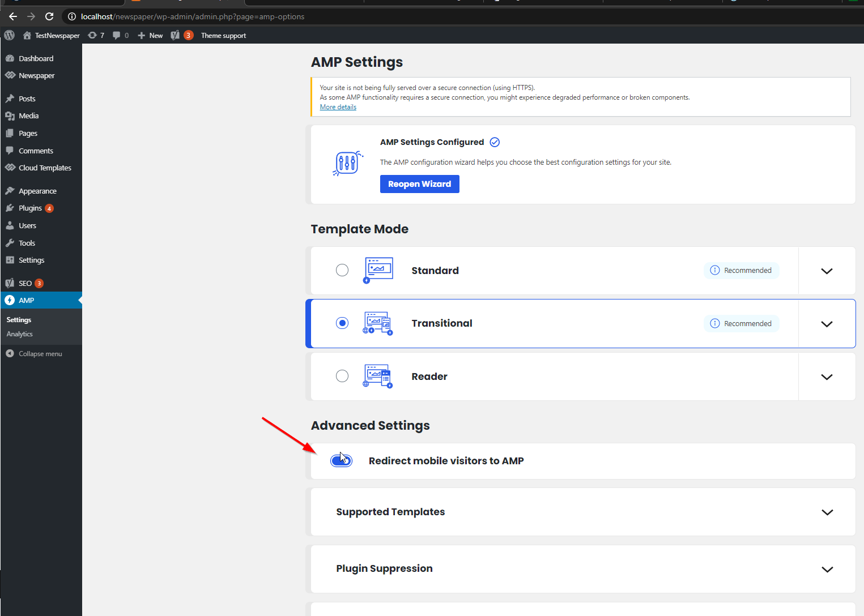Screen dimensions: 864x616
Task: Select the AMP Settings submenu item
Action: tap(19, 320)
